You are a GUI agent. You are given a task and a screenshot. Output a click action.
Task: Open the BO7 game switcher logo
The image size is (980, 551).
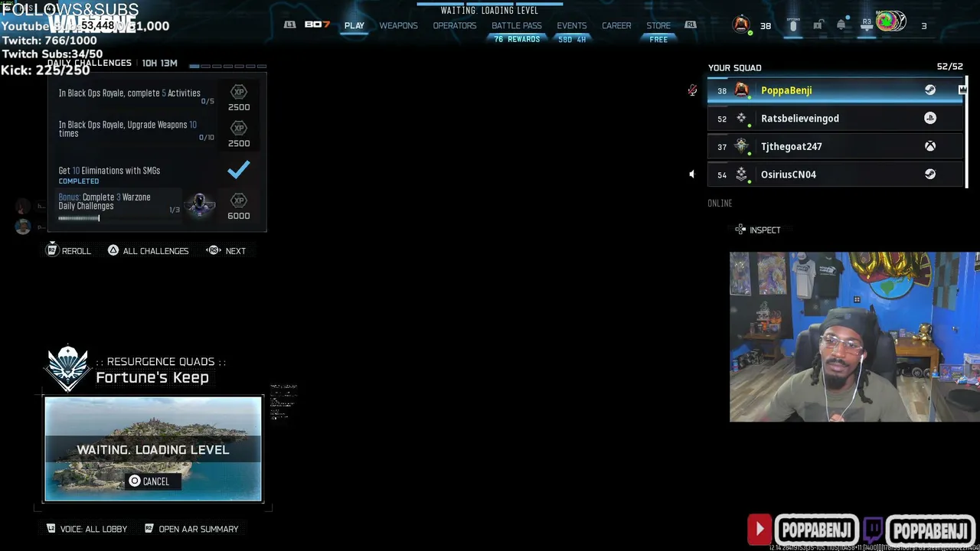point(317,24)
